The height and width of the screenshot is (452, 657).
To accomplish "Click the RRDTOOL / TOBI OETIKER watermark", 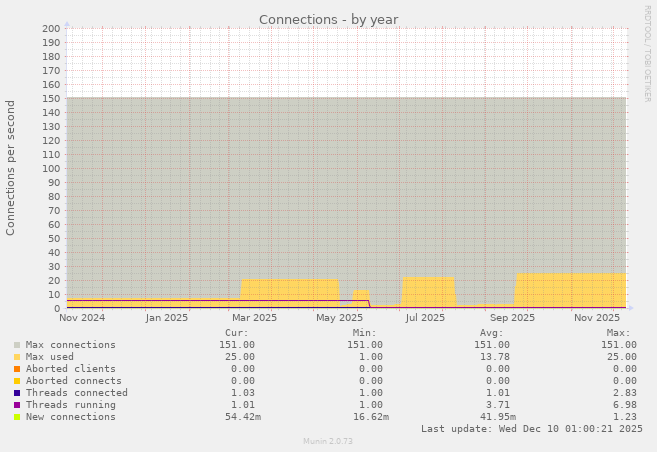I will [647, 53].
